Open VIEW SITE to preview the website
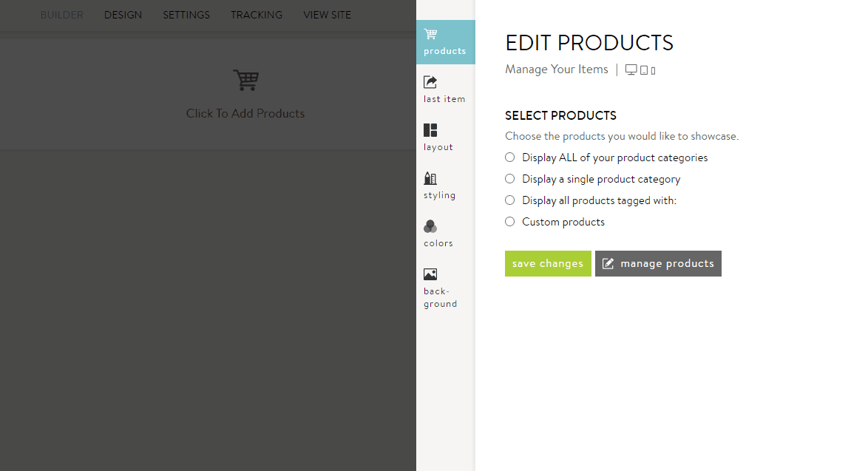The height and width of the screenshot is (471, 868). 327,15
